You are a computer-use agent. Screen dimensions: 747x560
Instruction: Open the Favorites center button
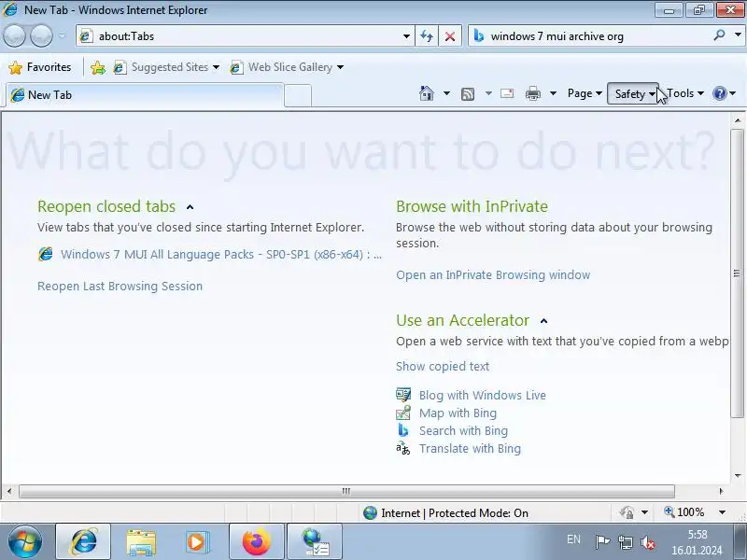pos(40,67)
